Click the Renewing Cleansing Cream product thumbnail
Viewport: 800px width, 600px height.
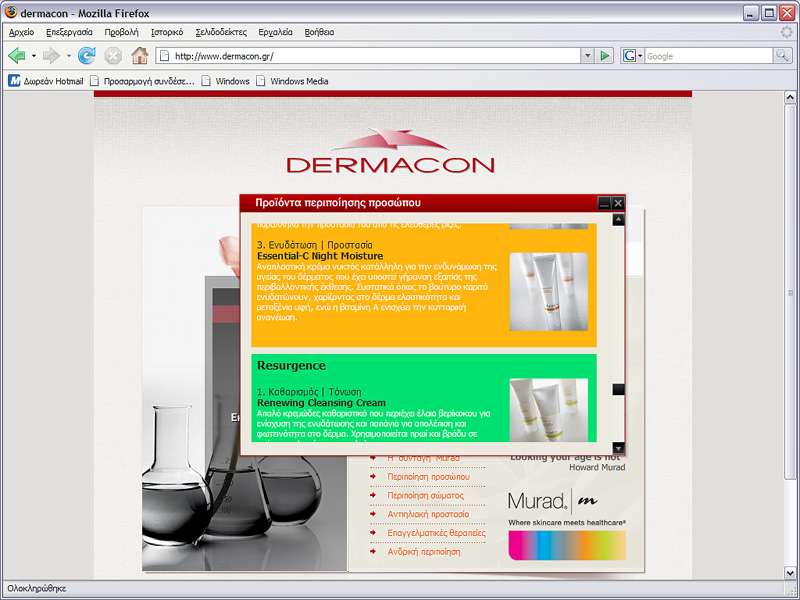click(548, 410)
